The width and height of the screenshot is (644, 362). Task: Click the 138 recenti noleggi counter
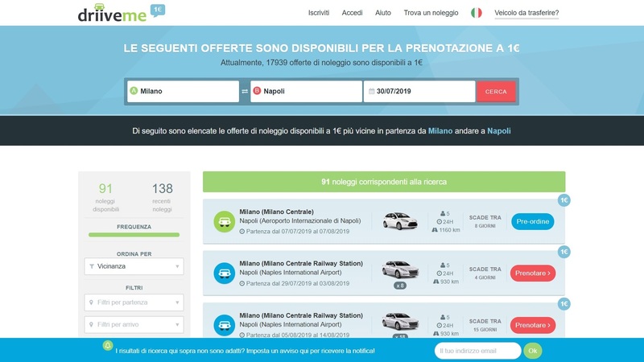pos(163,197)
